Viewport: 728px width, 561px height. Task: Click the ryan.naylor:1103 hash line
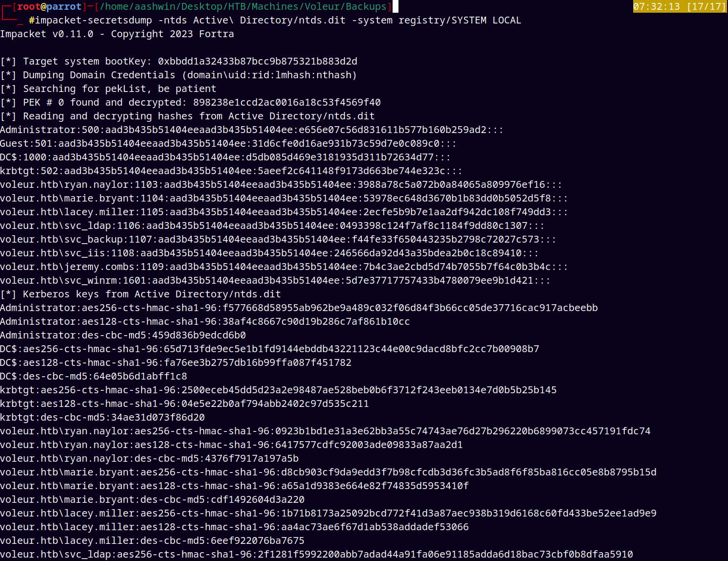point(281,184)
